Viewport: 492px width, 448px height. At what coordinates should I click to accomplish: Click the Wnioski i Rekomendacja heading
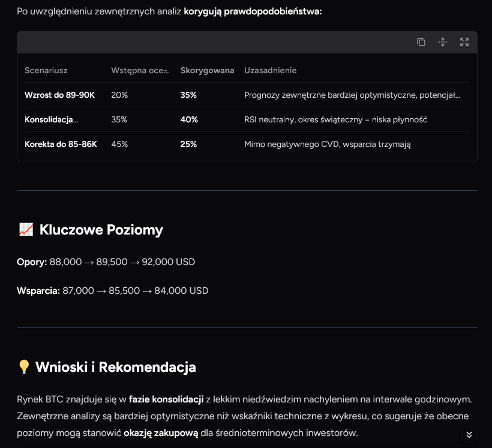115,367
